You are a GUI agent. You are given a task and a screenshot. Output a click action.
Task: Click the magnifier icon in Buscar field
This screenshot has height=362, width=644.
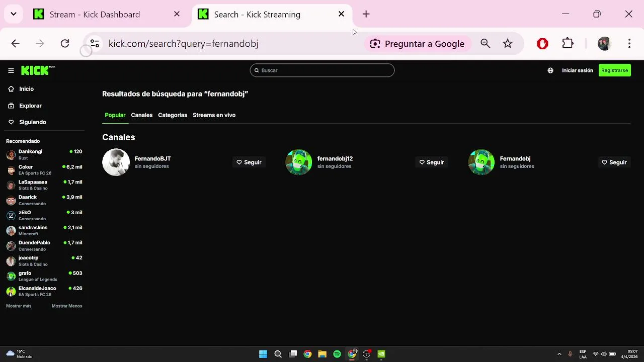(x=257, y=70)
